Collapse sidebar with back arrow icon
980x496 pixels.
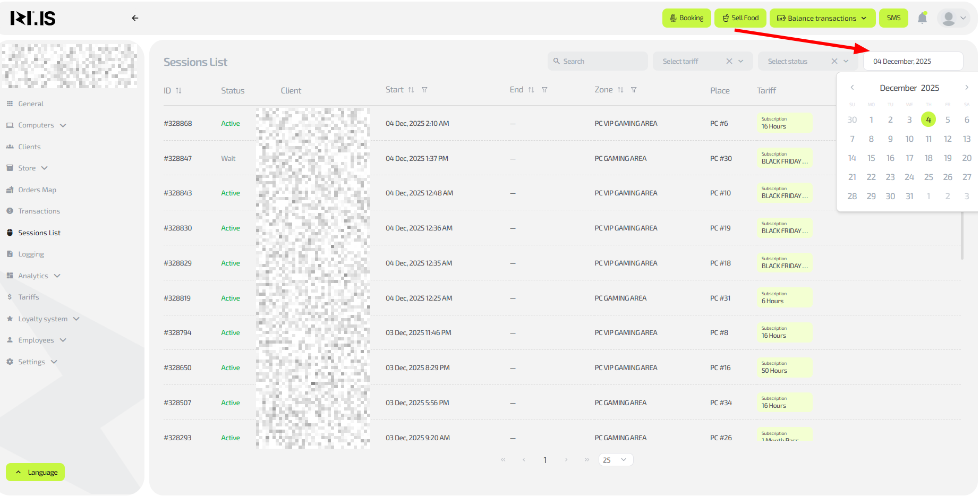click(x=135, y=18)
